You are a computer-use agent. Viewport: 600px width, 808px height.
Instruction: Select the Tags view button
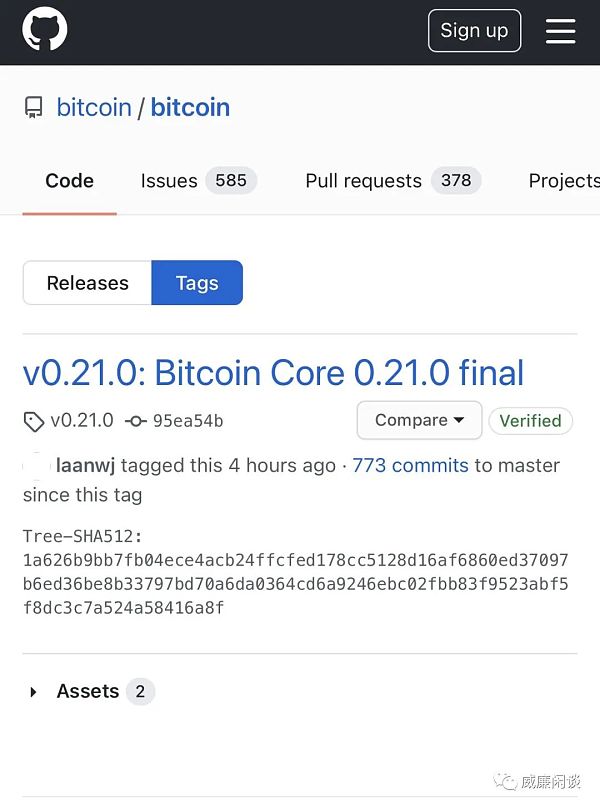pyautogui.click(x=197, y=282)
